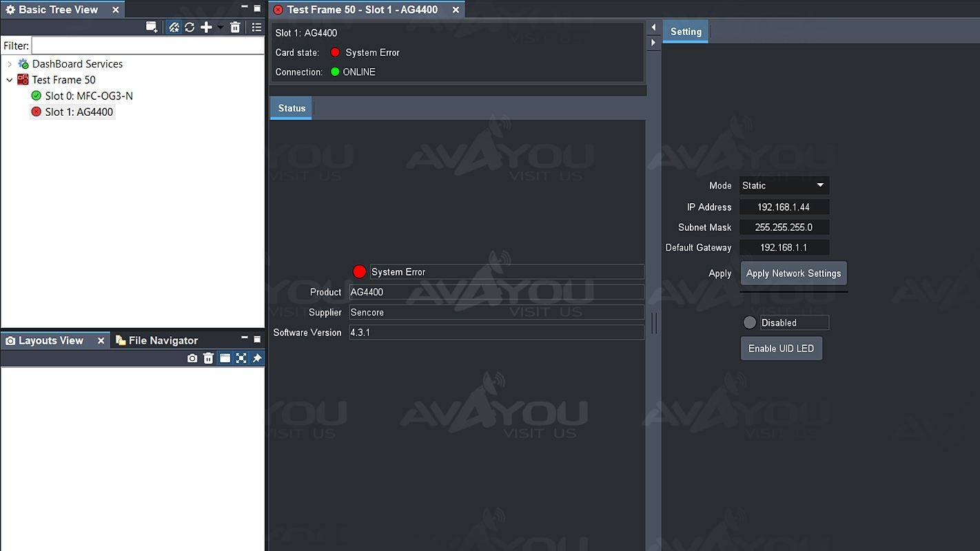Open the Mode dropdown set to Static
Viewport: 980px width, 551px height.
(784, 185)
